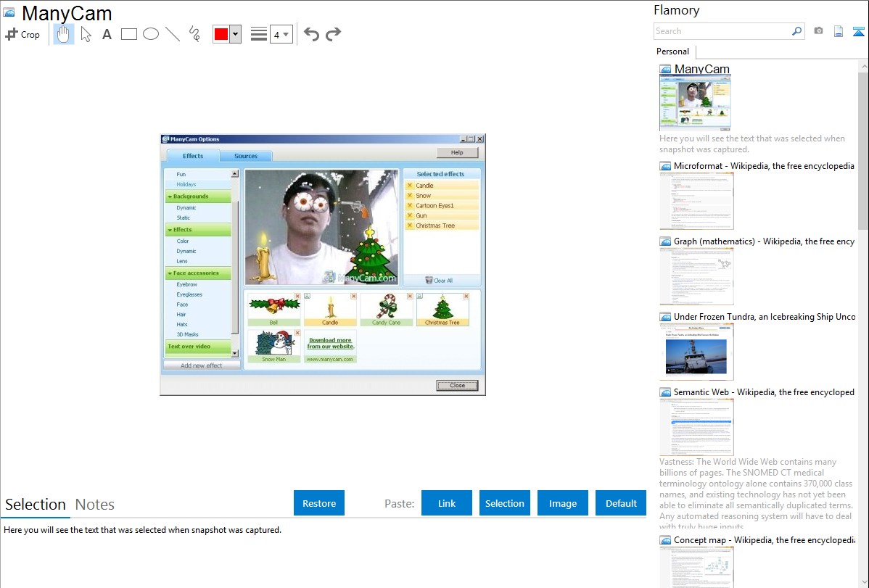Select the text annotation tool

107,34
